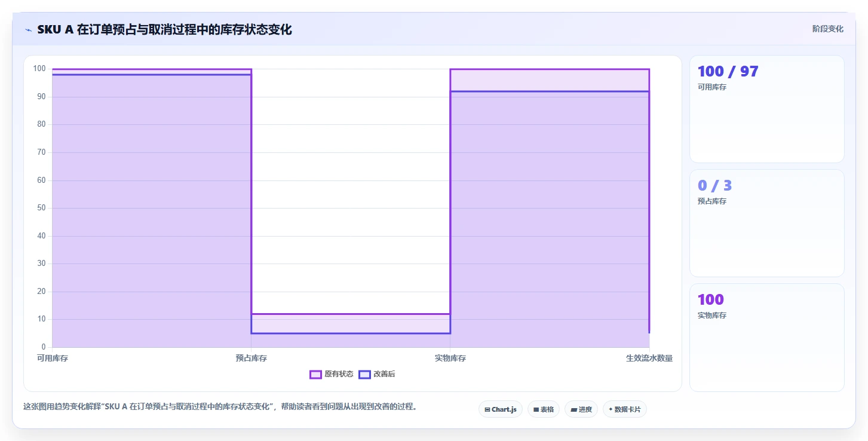The image size is (868, 441).
Task: Click the 预占库存 x-axis label
Action: click(251, 359)
